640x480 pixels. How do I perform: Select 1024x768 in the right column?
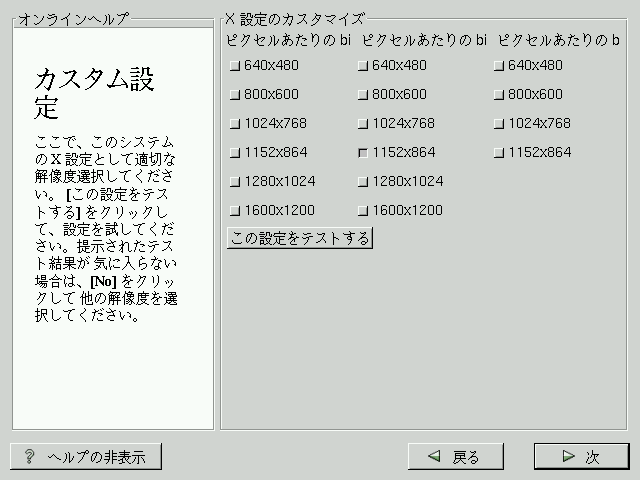[x=499, y=124]
